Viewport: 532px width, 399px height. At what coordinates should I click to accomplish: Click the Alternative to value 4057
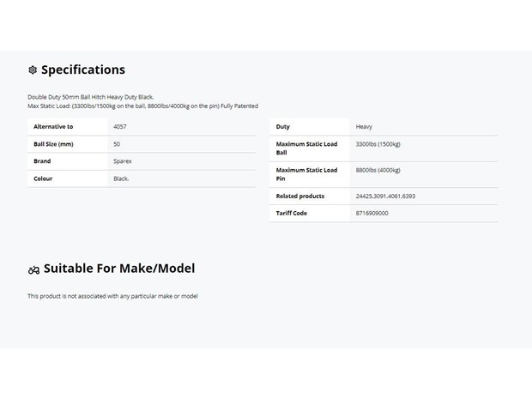(x=120, y=126)
